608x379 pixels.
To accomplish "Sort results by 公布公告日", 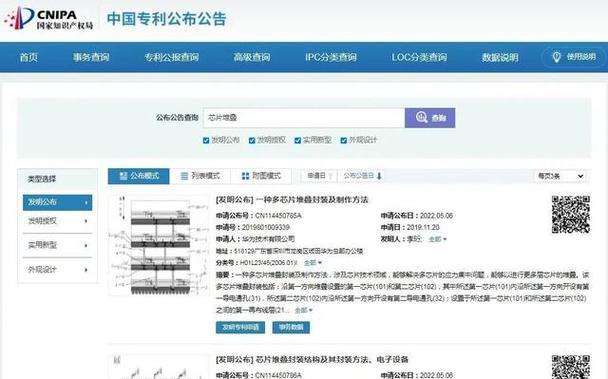I will pos(362,176).
